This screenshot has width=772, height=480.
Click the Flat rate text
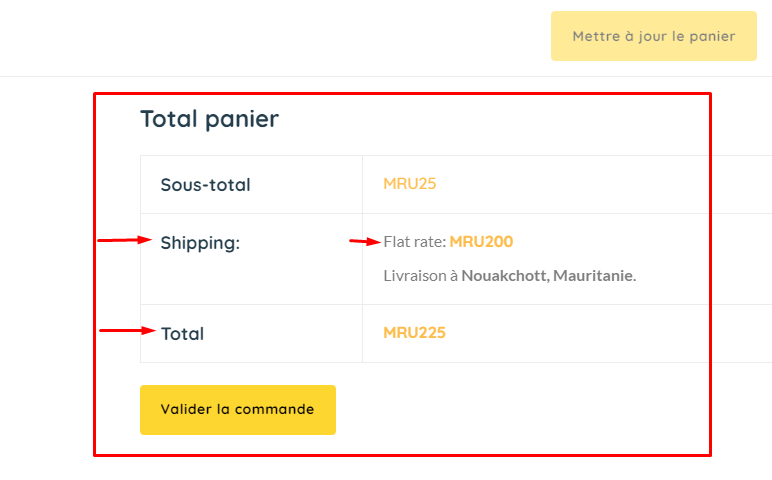(415, 242)
